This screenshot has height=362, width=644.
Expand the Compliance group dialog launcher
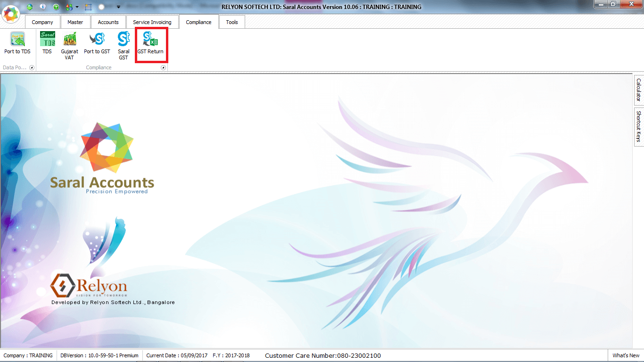(x=163, y=68)
